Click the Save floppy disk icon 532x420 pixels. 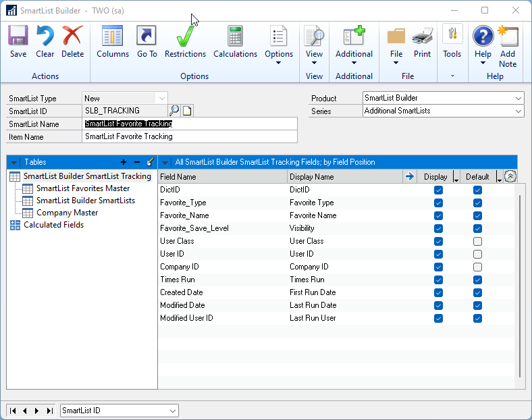pyautogui.click(x=18, y=35)
